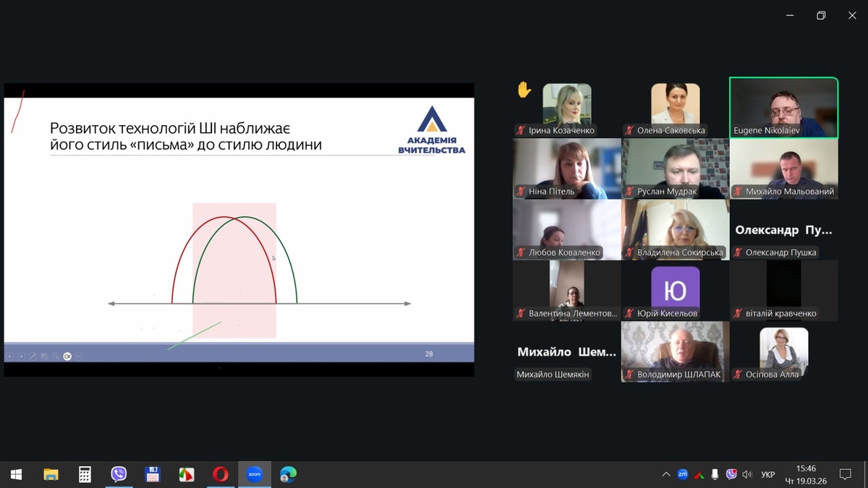
Task: Switch to the Opera browser in taskbar
Action: [221, 474]
